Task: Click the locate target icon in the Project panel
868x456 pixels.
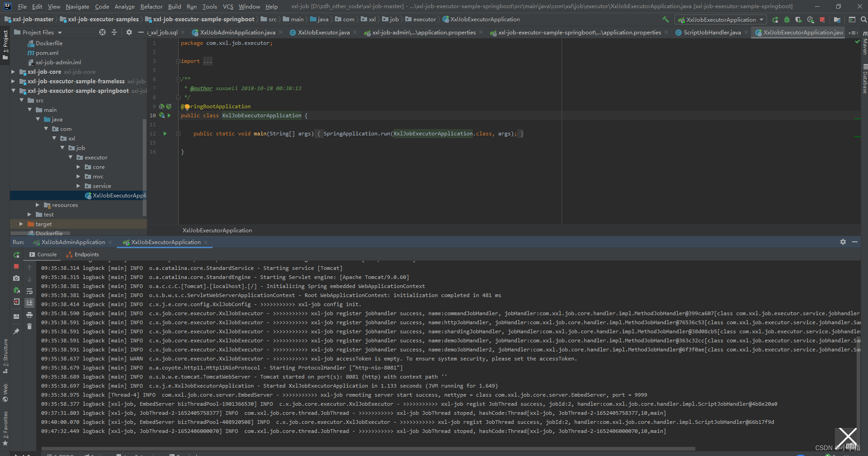Action: tap(102, 32)
